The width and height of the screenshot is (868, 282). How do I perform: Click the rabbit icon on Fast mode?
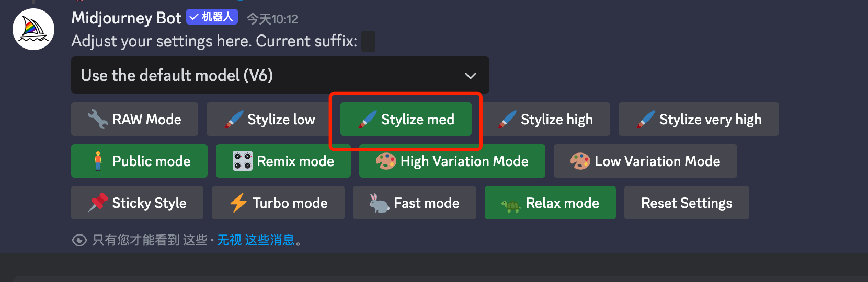click(x=379, y=203)
